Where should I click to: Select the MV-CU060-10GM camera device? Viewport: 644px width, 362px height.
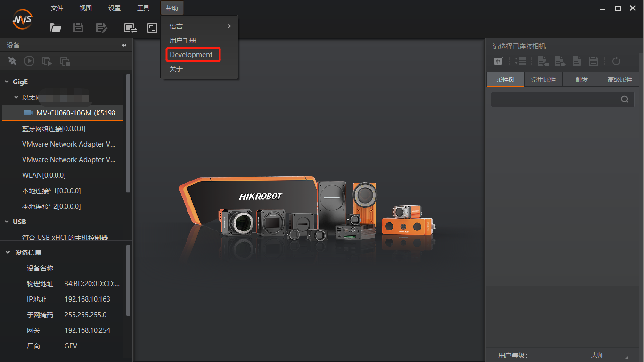63,113
